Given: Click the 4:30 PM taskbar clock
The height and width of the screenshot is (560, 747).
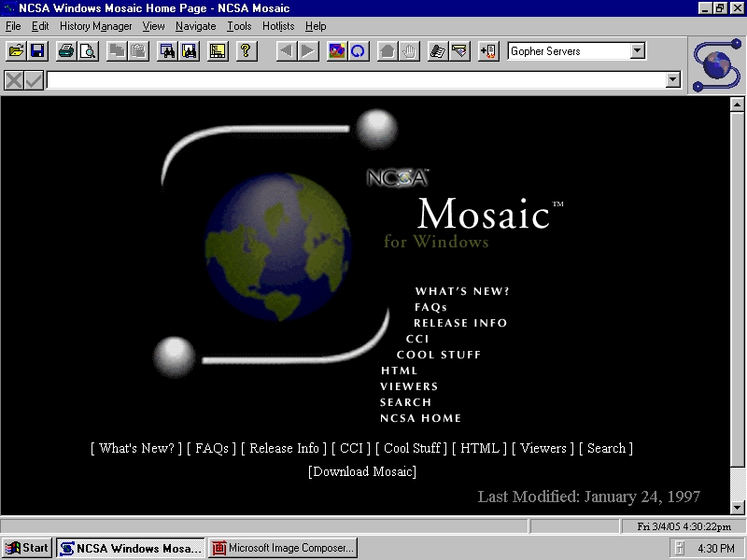Looking at the screenshot, I should point(716,549).
